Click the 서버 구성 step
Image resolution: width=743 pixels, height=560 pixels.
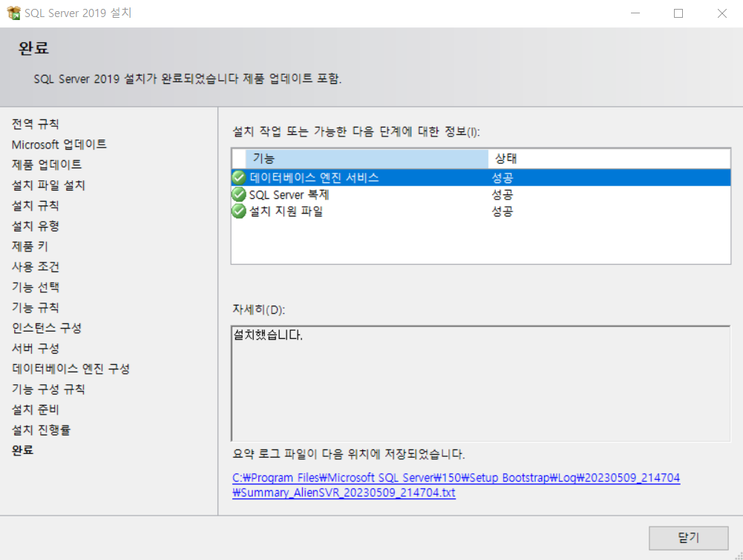point(36,349)
